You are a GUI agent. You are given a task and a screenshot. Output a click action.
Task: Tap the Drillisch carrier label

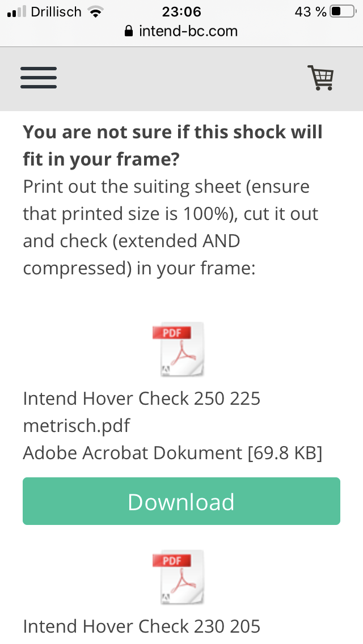(x=56, y=12)
